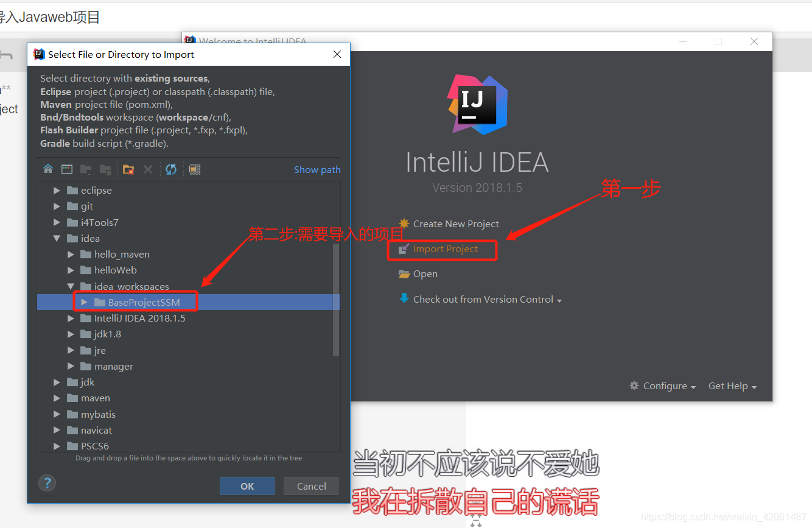This screenshot has height=528, width=812.
Task: Cancel the import dialog
Action: click(312, 486)
